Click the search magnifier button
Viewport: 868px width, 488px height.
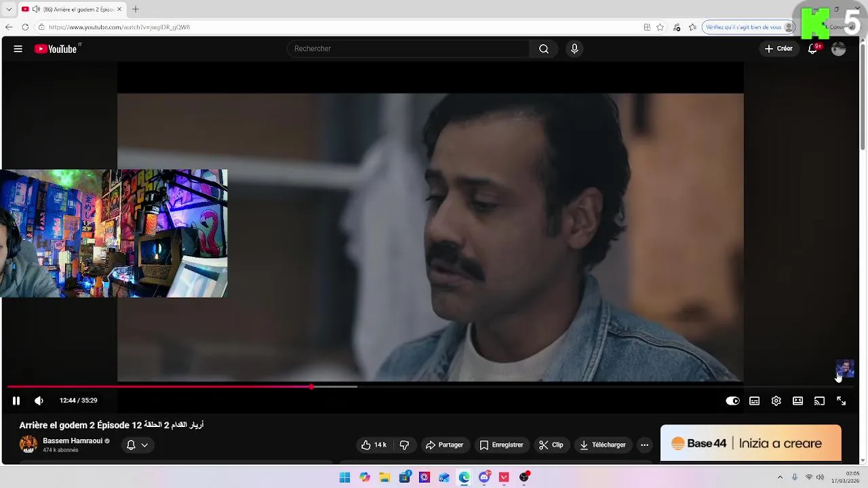pos(544,49)
